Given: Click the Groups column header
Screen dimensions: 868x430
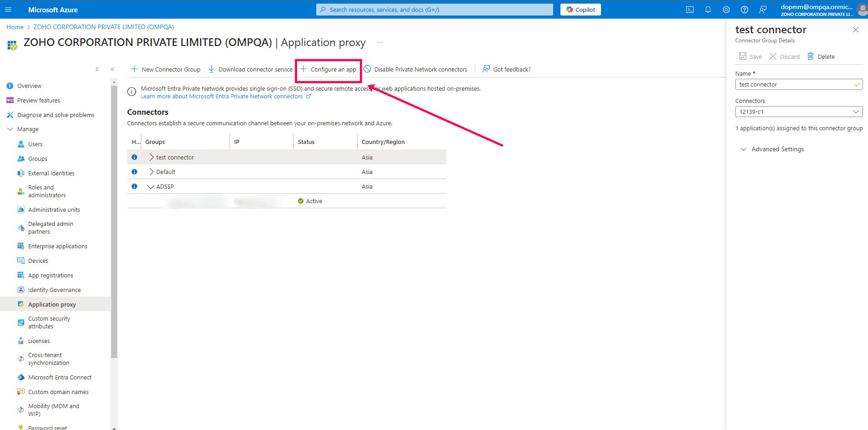Looking at the screenshot, I should (155, 142).
